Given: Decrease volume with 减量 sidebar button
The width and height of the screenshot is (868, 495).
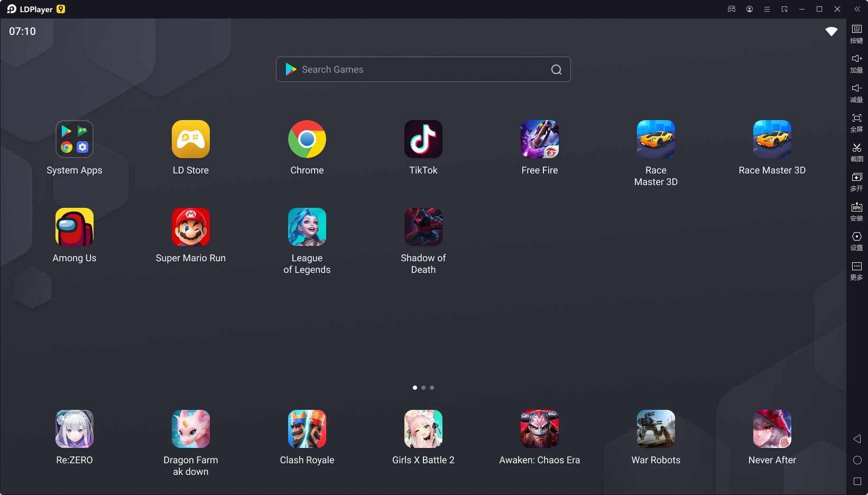Looking at the screenshot, I should coord(857,93).
